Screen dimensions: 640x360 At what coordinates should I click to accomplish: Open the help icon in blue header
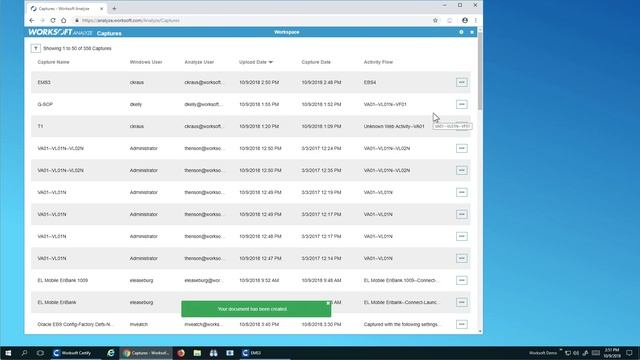[x=461, y=32]
